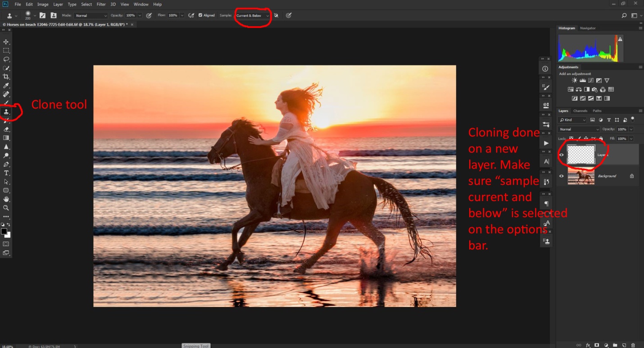Create a new layer button

(624, 345)
